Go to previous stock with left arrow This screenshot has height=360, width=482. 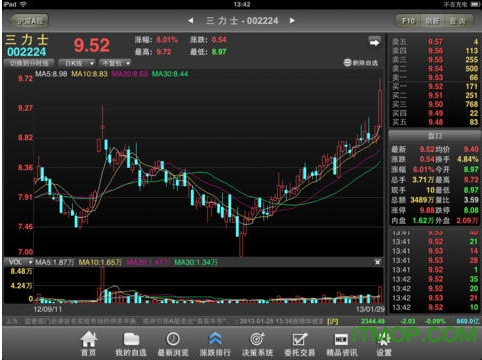[191, 21]
